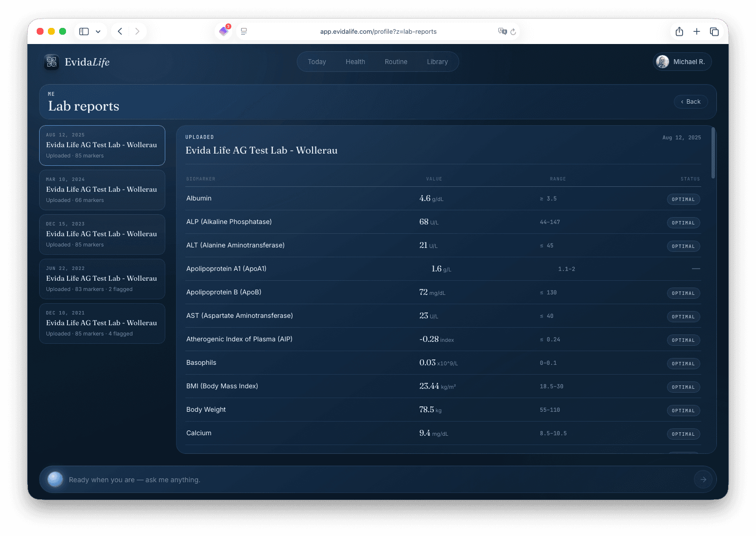The image size is (756, 536).
Task: Open the Dec 10, 2021 lab report
Action: (x=102, y=323)
